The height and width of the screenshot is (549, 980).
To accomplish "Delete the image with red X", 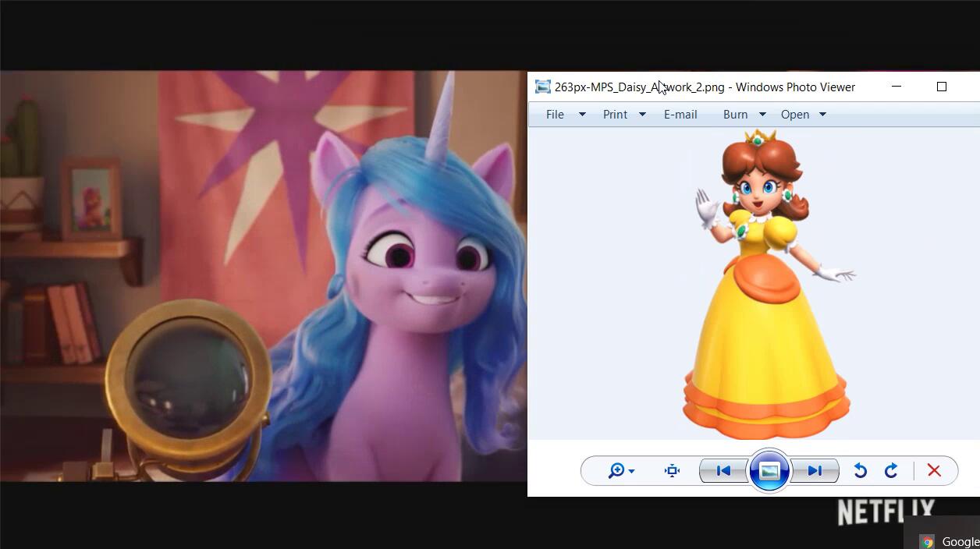I will (934, 471).
